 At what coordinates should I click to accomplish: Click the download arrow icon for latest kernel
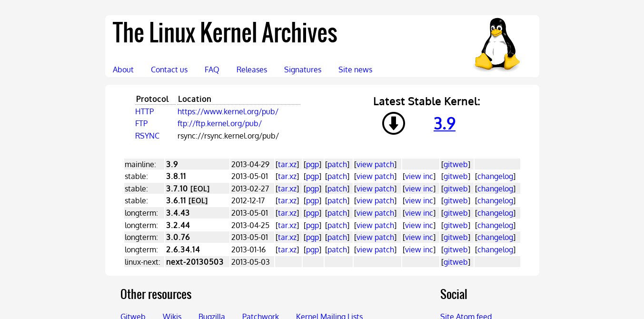tap(394, 123)
